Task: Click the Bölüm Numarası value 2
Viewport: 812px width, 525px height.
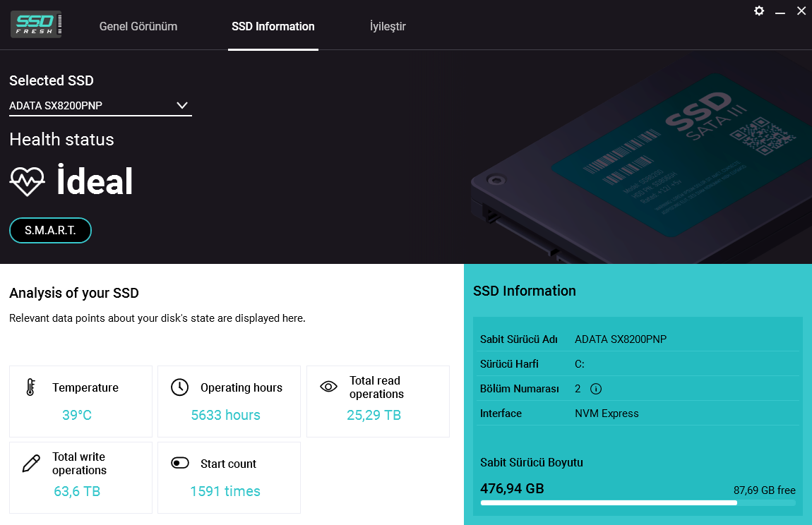Action: [578, 389]
